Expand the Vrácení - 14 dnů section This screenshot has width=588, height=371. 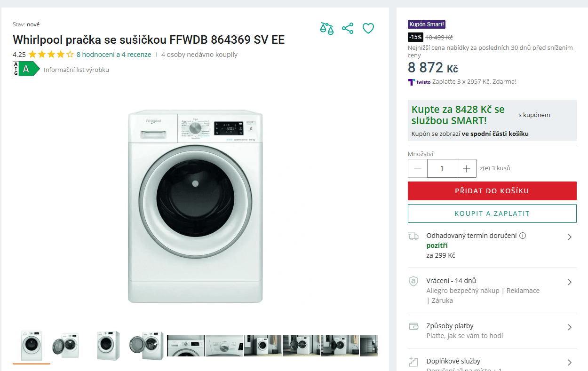(570, 282)
